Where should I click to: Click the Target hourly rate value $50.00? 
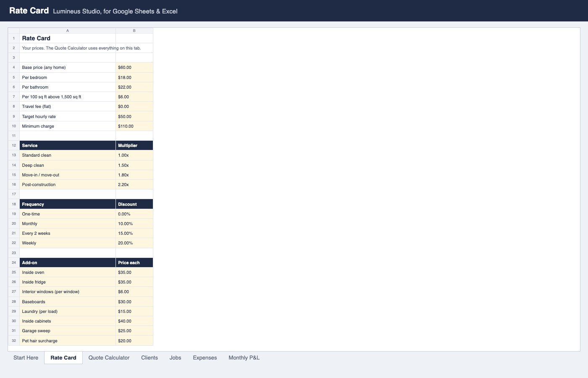tap(134, 116)
